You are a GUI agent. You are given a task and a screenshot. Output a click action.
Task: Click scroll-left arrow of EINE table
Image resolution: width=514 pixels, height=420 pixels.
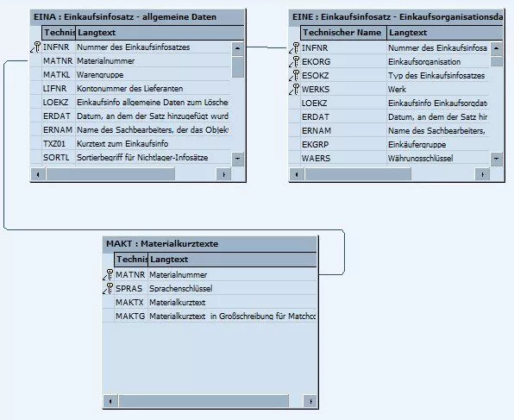[297, 174]
